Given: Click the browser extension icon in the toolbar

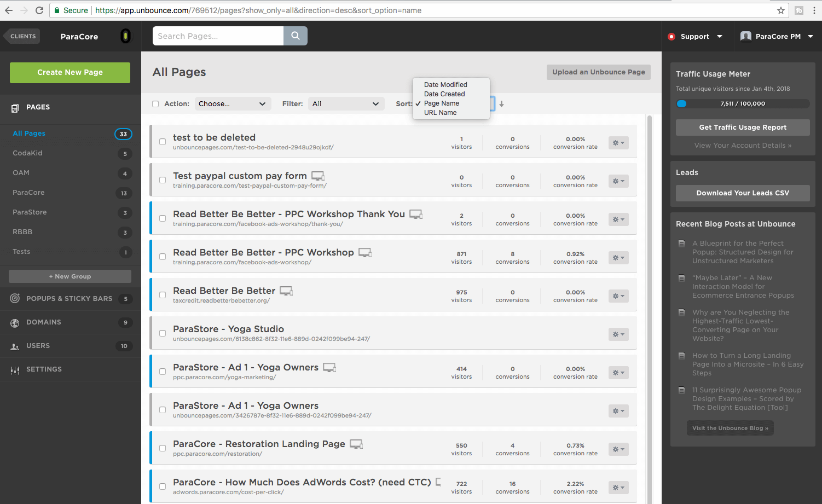Looking at the screenshot, I should click(799, 10).
